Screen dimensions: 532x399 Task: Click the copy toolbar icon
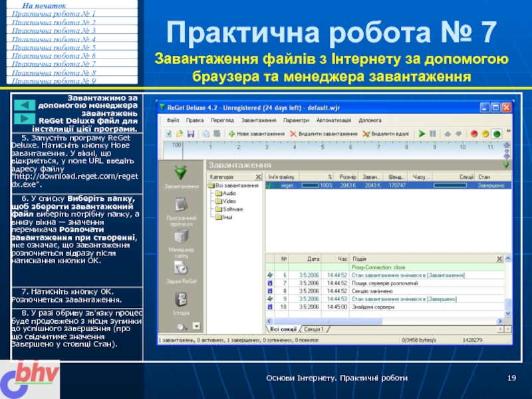point(206,134)
